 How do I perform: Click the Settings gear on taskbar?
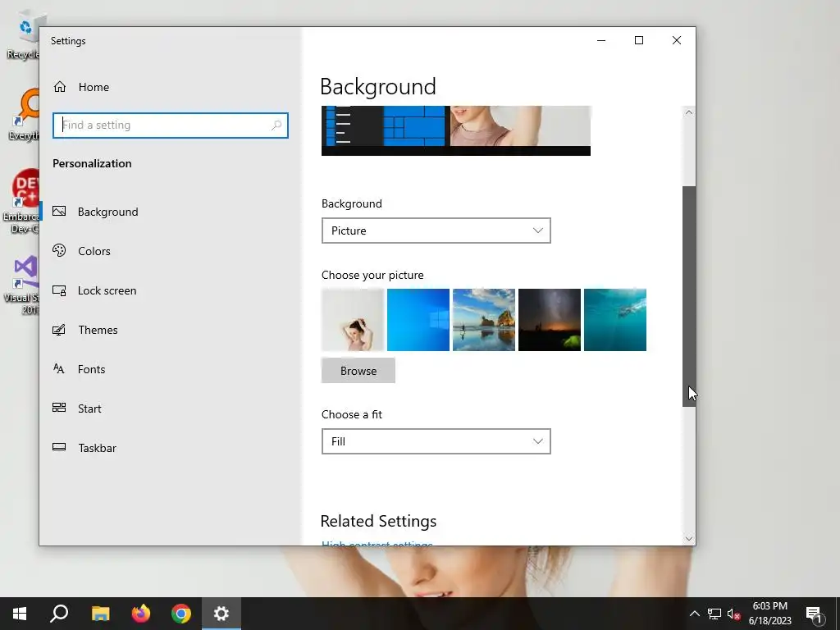click(221, 614)
